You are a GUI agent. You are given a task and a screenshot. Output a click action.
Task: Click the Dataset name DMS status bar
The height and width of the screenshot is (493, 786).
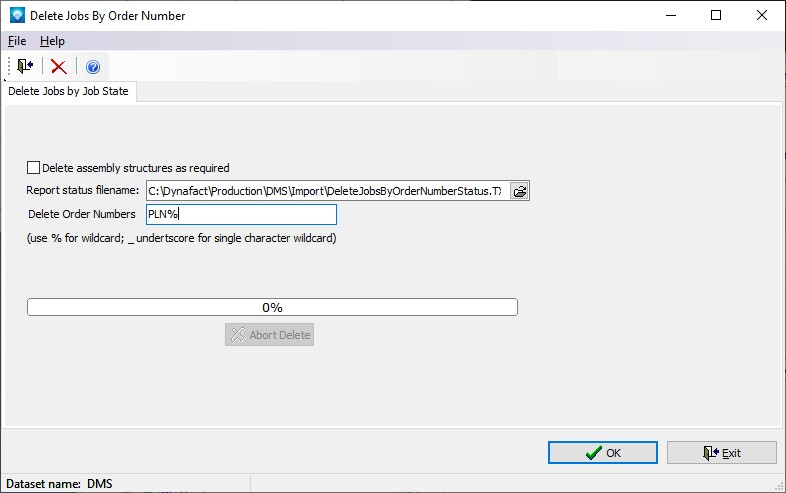(60, 484)
